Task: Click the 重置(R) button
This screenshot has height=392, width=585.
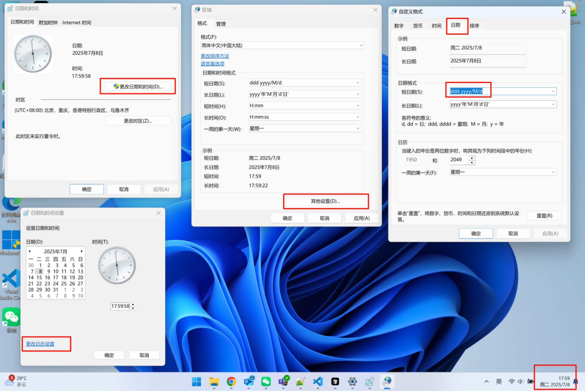Action: coord(544,215)
